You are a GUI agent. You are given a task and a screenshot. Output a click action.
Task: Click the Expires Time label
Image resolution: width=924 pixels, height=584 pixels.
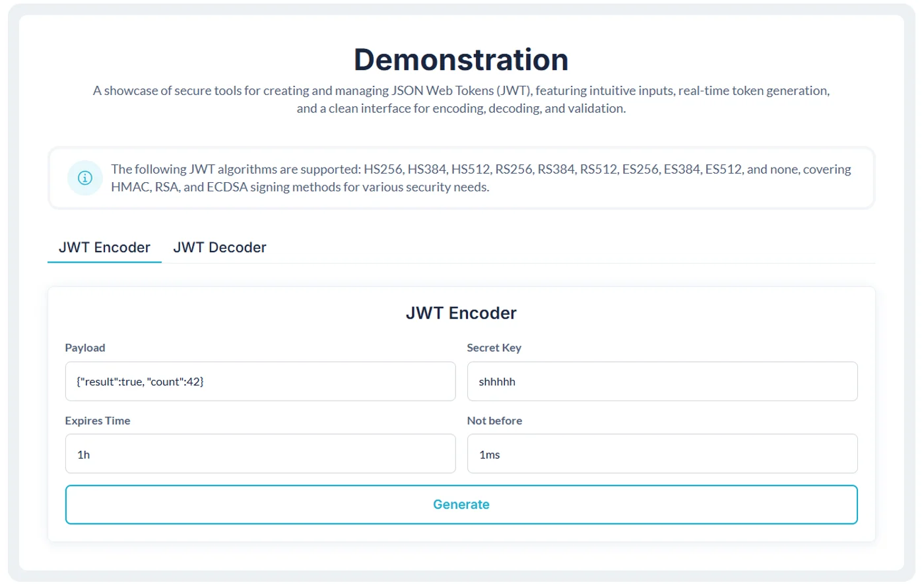[98, 420]
